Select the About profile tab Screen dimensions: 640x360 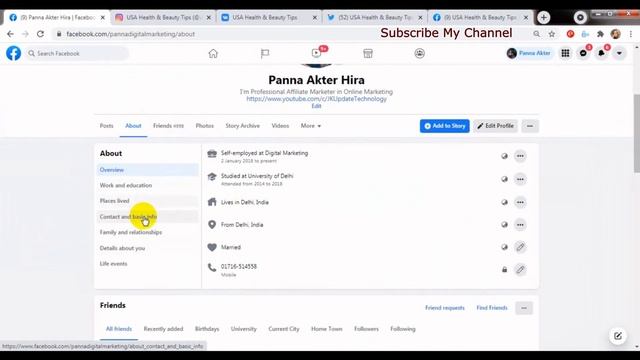click(x=133, y=126)
